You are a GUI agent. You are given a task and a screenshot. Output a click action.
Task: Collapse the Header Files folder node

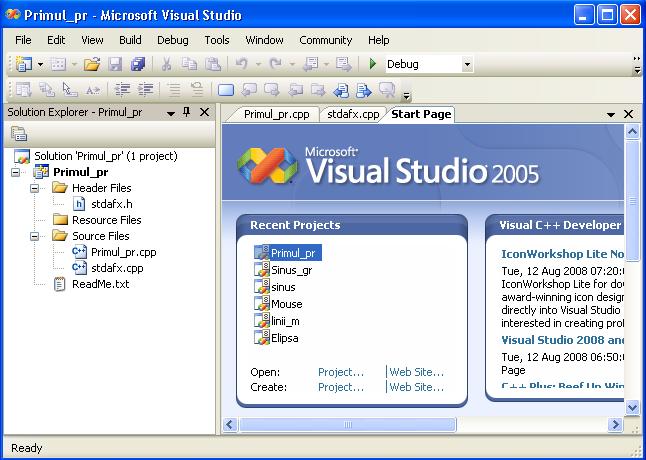35,188
